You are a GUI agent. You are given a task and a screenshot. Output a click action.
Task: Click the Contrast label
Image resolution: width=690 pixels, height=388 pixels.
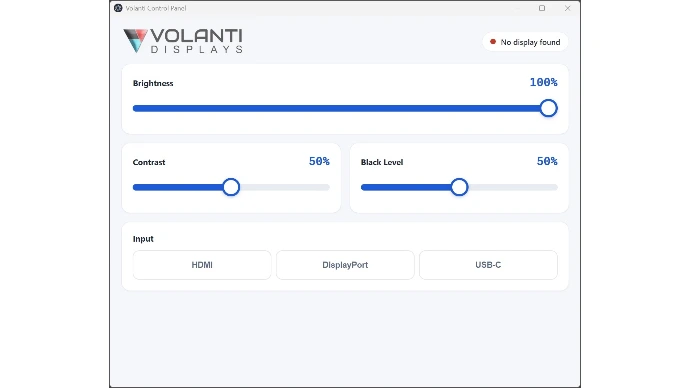149,162
